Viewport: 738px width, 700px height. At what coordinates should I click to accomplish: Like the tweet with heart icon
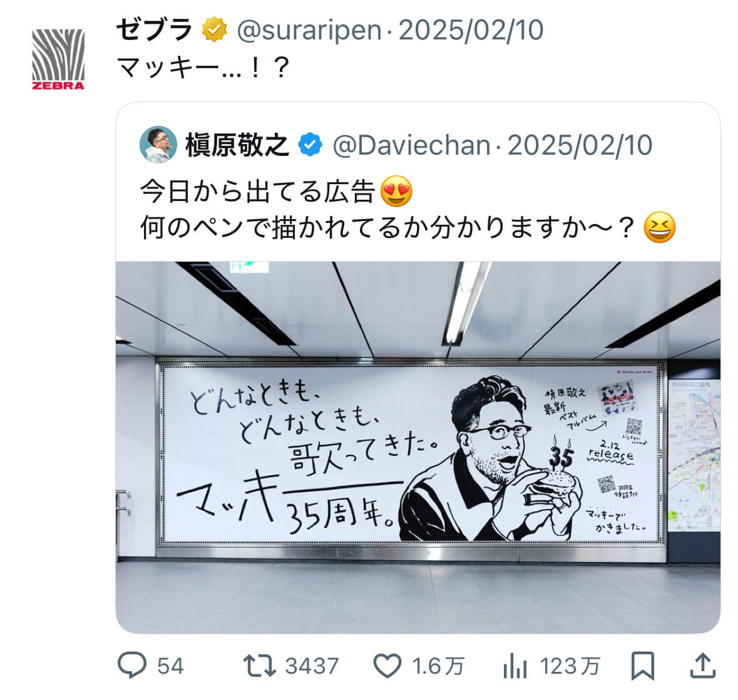tap(387, 666)
